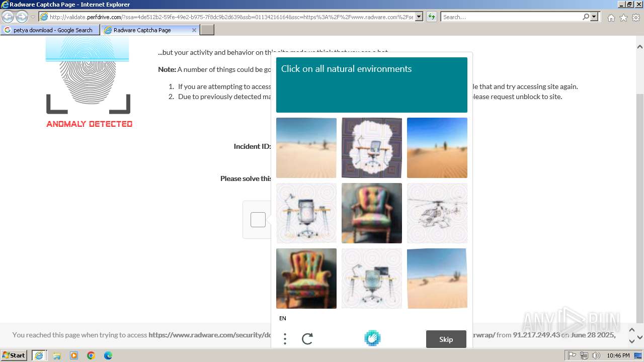Open captcha three-dot options menu
The height and width of the screenshot is (362, 644).
pyautogui.click(x=285, y=339)
